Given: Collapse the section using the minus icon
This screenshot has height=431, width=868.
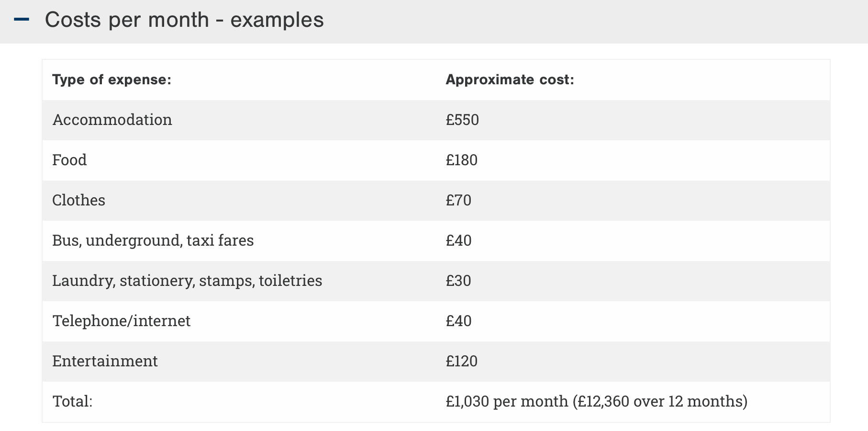Looking at the screenshot, I should (x=22, y=20).
